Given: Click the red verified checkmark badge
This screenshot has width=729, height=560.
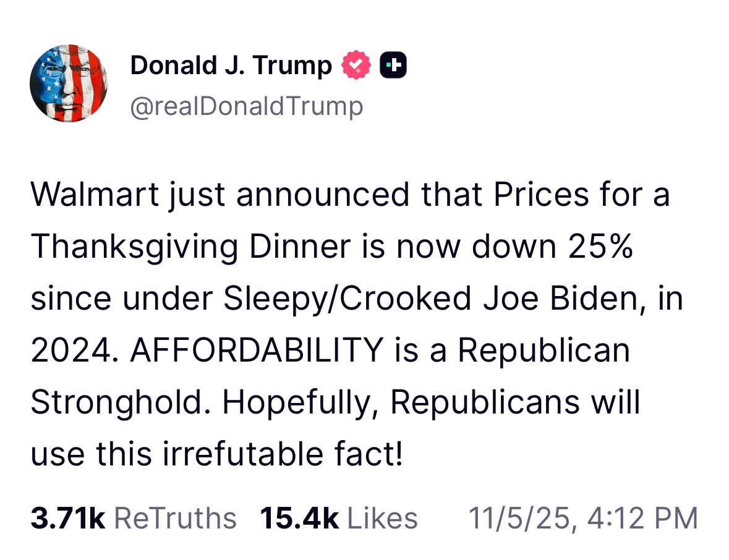Looking at the screenshot, I should pyautogui.click(x=356, y=66).
